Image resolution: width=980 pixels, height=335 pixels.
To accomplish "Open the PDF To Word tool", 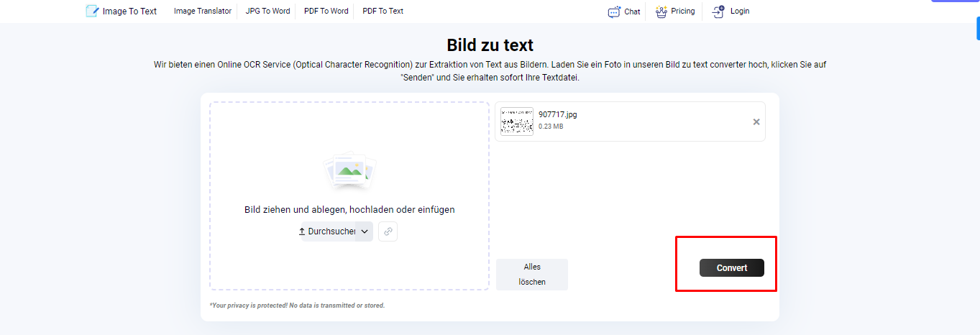I will point(326,11).
